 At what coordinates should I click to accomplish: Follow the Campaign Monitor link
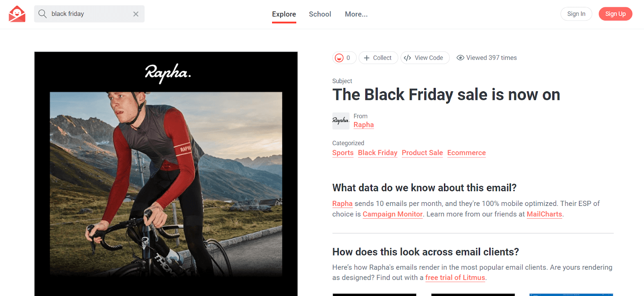point(393,214)
